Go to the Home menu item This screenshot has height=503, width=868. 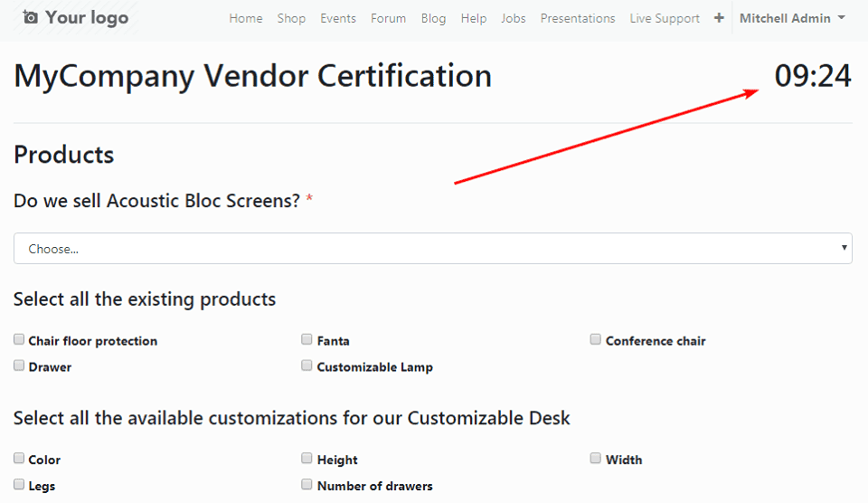click(x=246, y=18)
